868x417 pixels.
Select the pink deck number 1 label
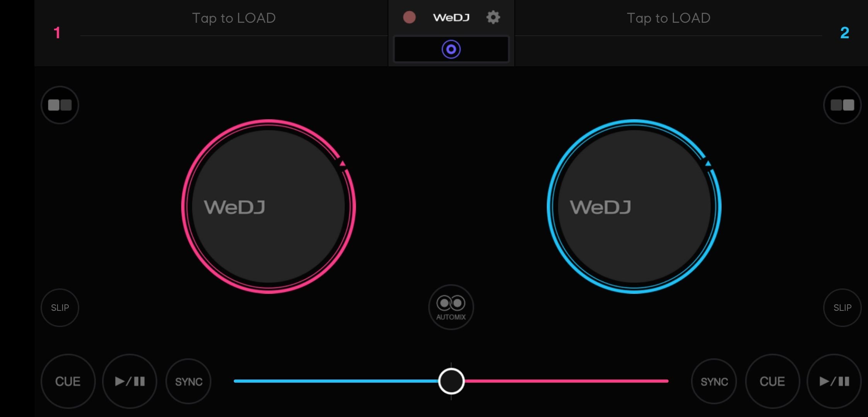(x=57, y=33)
